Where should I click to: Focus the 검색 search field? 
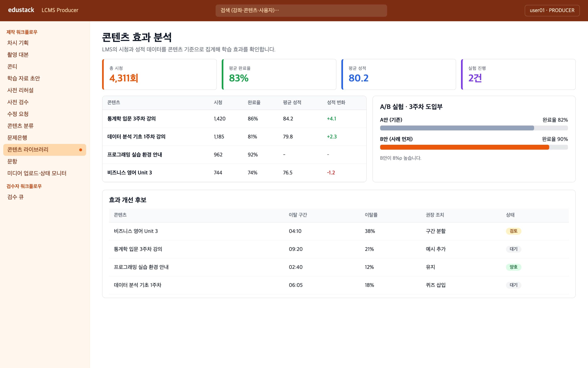(x=301, y=10)
